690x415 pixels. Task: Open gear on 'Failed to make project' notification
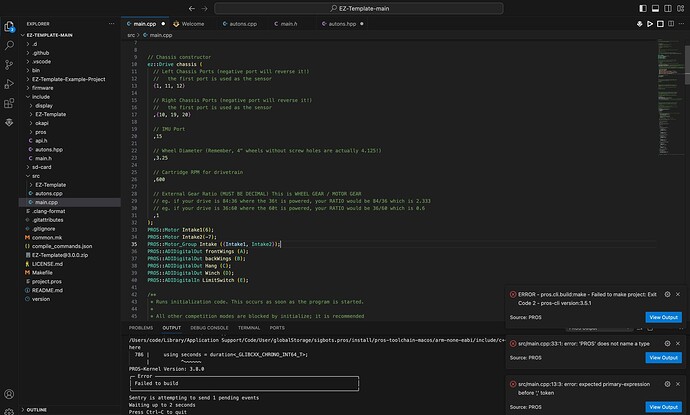pyautogui.click(x=667, y=294)
